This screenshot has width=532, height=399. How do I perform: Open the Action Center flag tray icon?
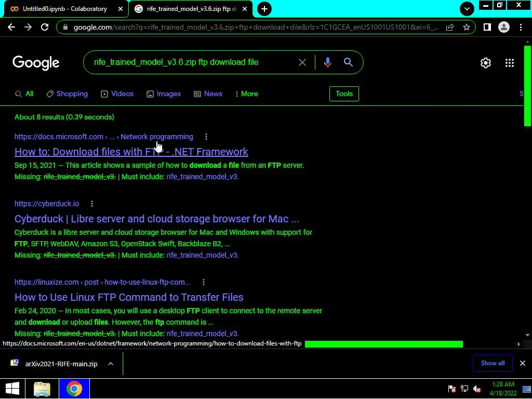coord(452,389)
